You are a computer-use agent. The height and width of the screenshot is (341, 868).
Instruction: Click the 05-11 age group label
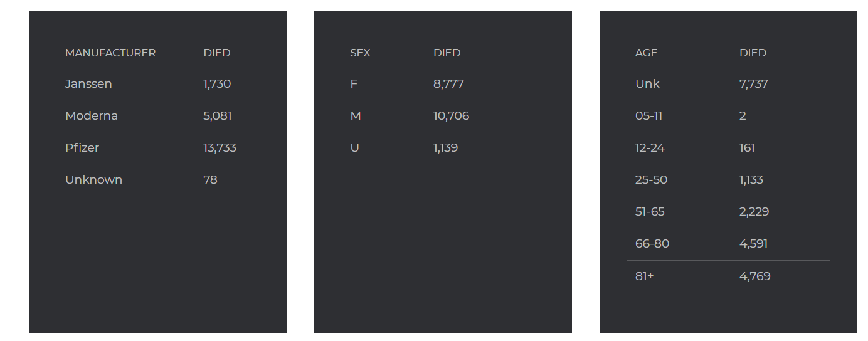click(x=648, y=116)
